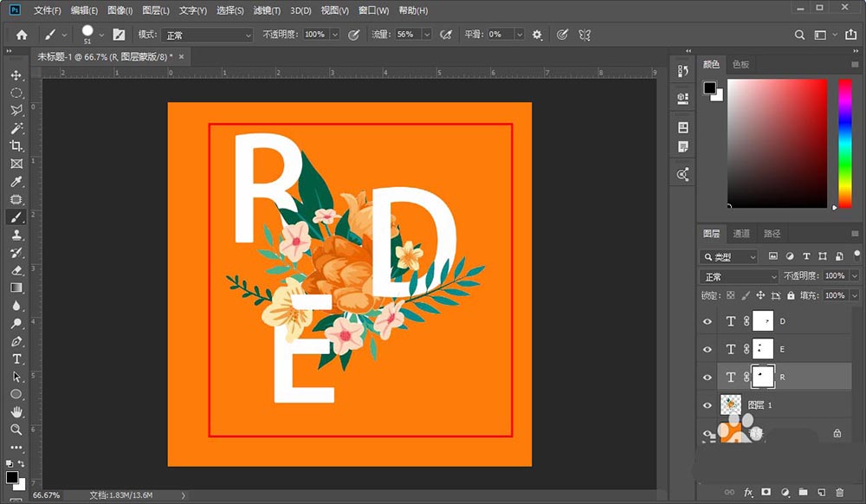The height and width of the screenshot is (504, 866).
Task: Switch to the 路径 tab
Action: click(x=772, y=234)
